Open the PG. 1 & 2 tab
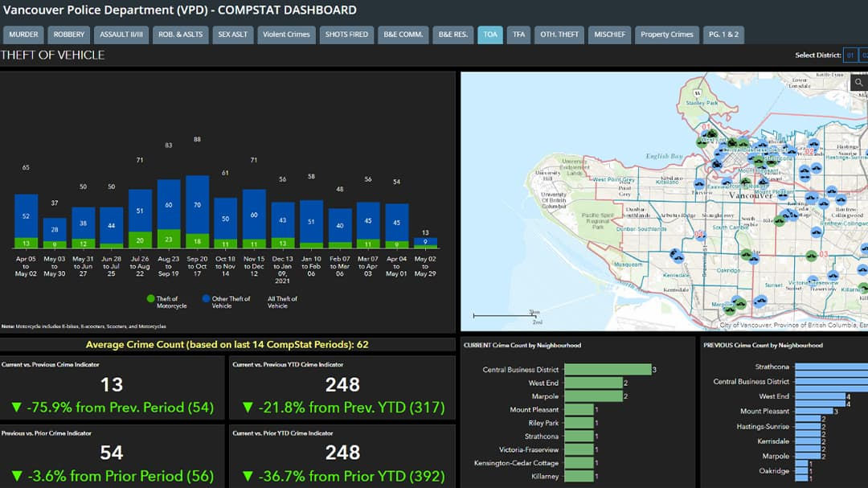 (723, 35)
